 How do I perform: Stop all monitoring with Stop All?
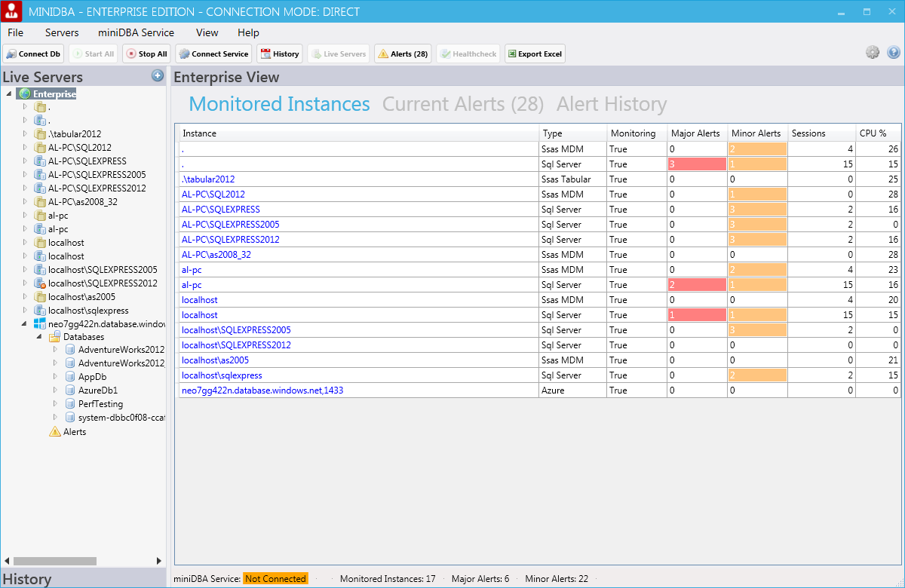click(146, 54)
